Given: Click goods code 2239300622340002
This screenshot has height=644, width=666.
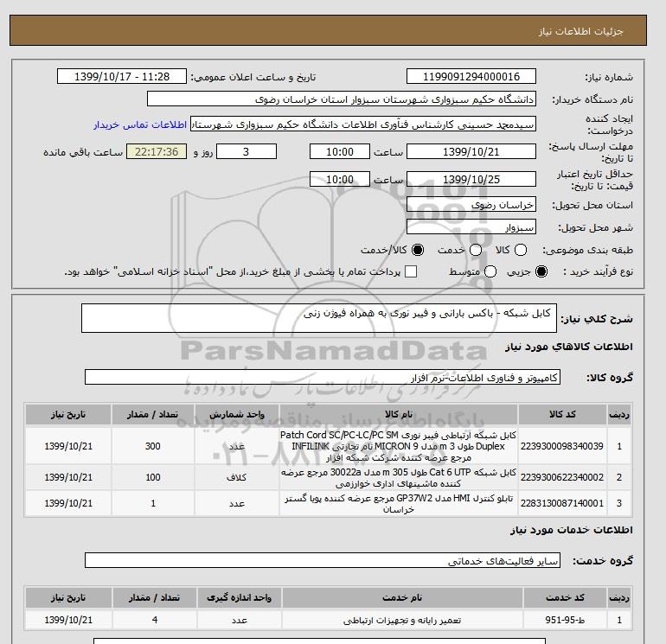Looking at the screenshot, I should pyautogui.click(x=562, y=477).
